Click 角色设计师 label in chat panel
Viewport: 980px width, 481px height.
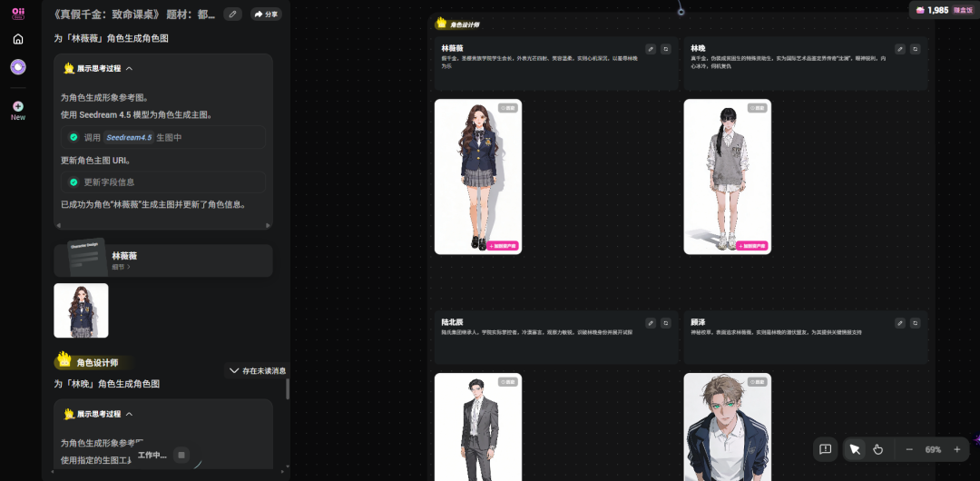(97, 363)
